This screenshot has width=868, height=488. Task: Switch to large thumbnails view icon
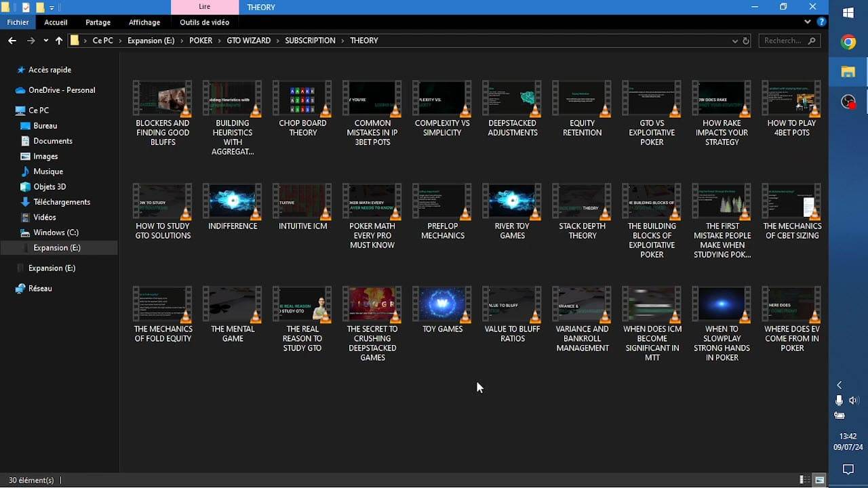(x=819, y=480)
